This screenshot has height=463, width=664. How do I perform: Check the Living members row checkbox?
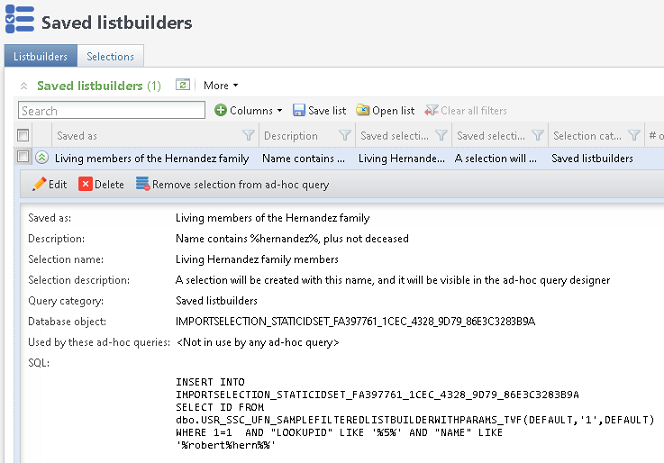23,156
